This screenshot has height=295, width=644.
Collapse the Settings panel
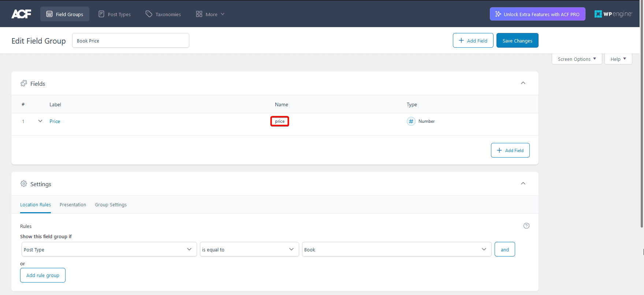pos(523,184)
